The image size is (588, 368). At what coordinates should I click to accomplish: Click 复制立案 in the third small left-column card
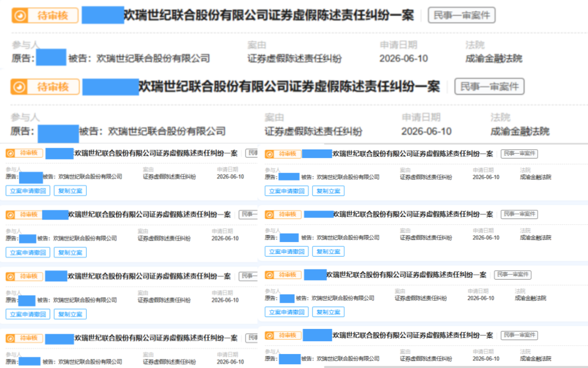70,314
